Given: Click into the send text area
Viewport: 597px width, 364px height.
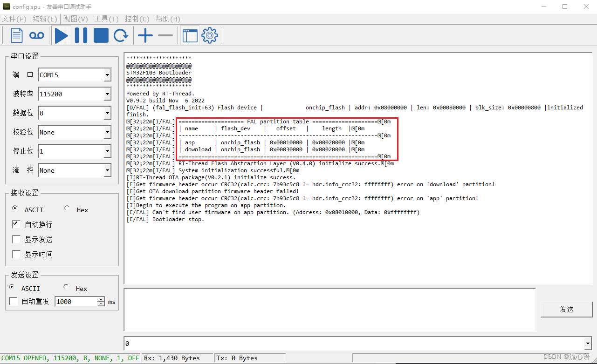Looking at the screenshot, I should point(329,309).
